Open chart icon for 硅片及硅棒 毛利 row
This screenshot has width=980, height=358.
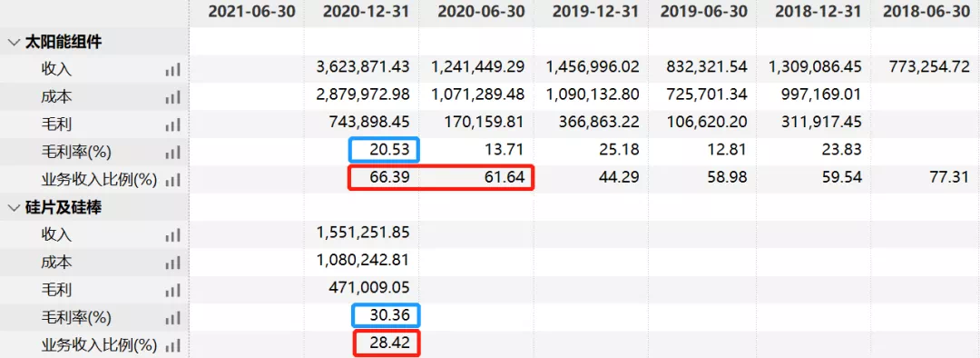click(x=173, y=290)
